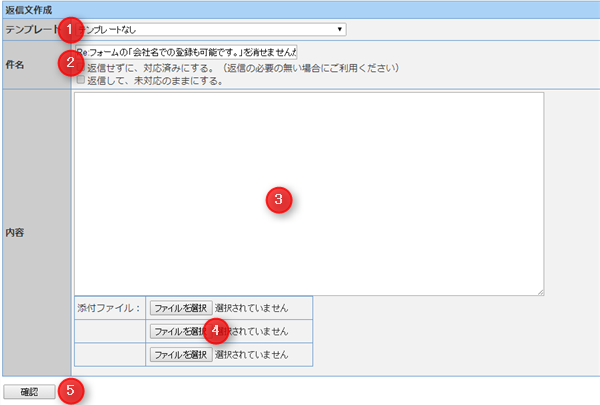Click the third ファイルを選択 button
The image size is (600, 405).
tap(181, 354)
